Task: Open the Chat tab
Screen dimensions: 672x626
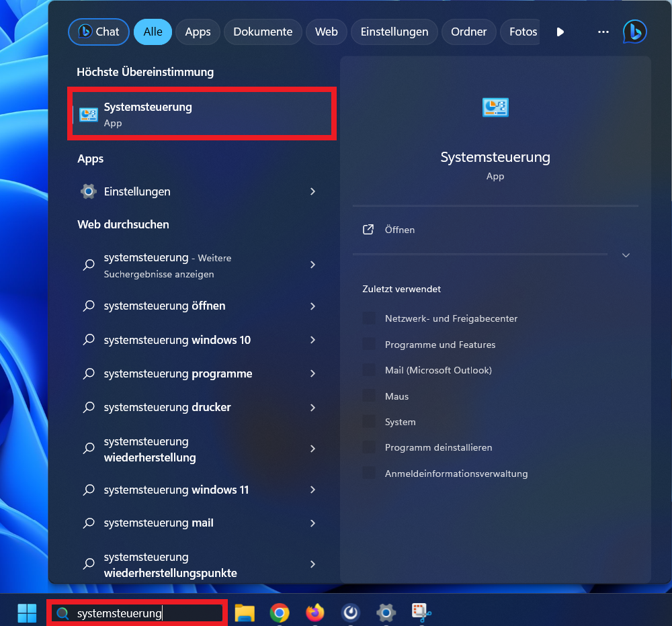Action: pos(99,32)
